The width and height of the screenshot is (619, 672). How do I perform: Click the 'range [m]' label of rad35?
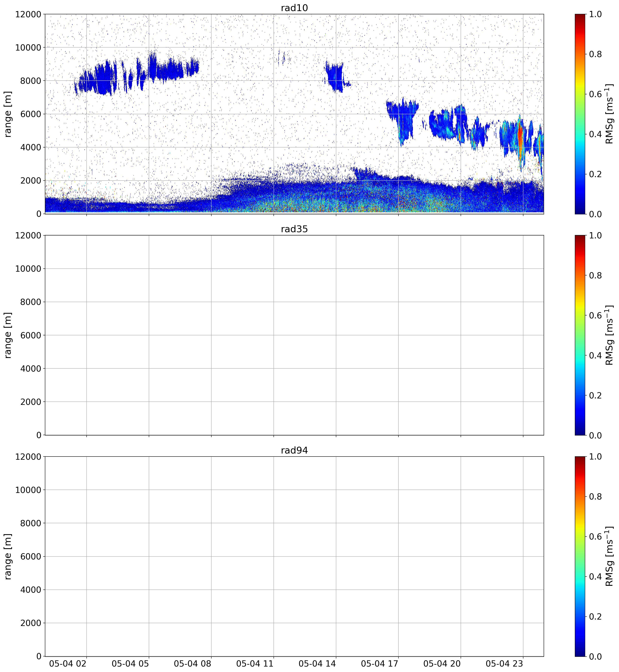[x=8, y=335]
